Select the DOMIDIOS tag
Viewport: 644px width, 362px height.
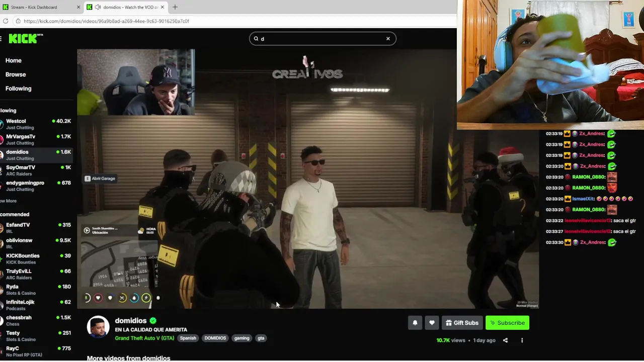click(215, 338)
